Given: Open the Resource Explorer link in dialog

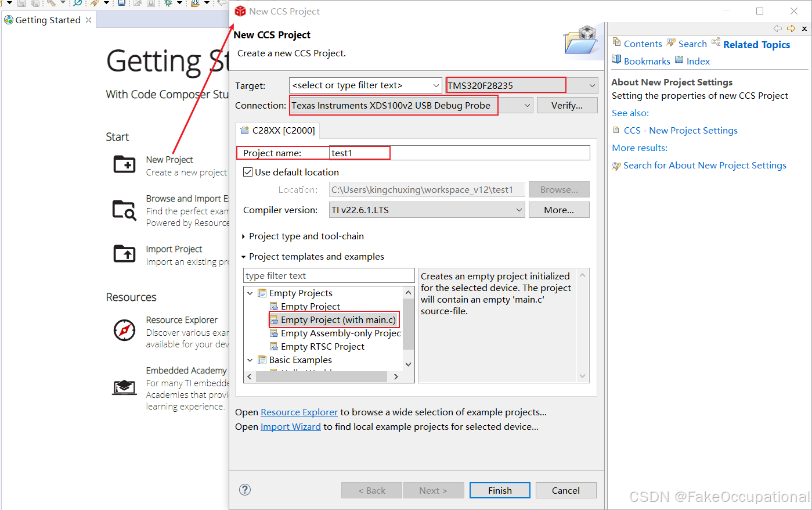Looking at the screenshot, I should [299, 412].
